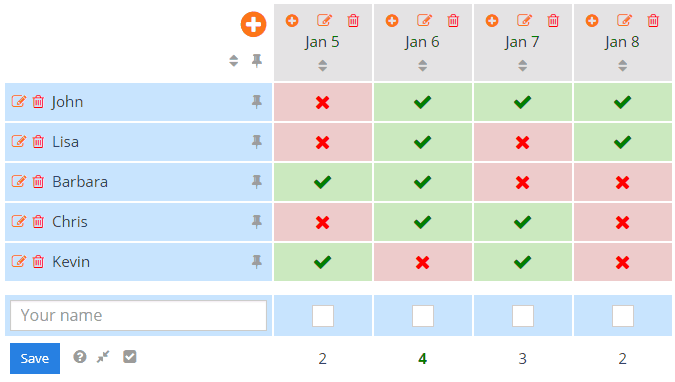Image resolution: width=675 pixels, height=382 pixels.
Task: Tick the new-entry checkbox under Jan 5
Action: [x=323, y=316]
